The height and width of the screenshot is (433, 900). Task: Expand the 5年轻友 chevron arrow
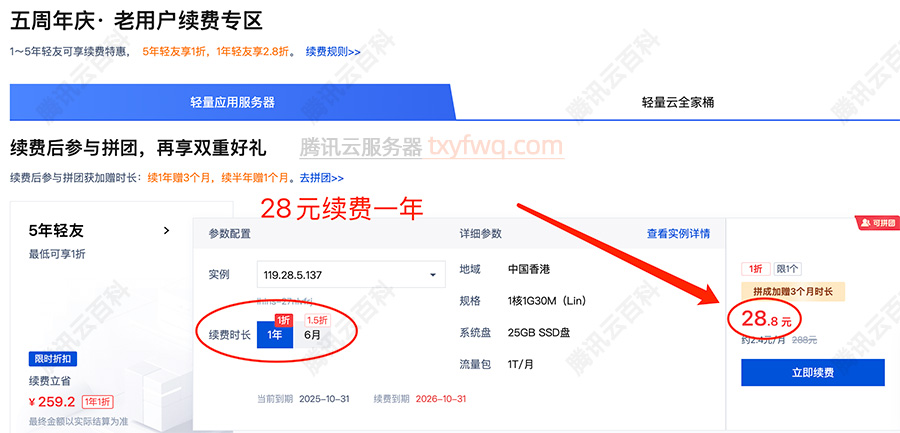point(166,230)
